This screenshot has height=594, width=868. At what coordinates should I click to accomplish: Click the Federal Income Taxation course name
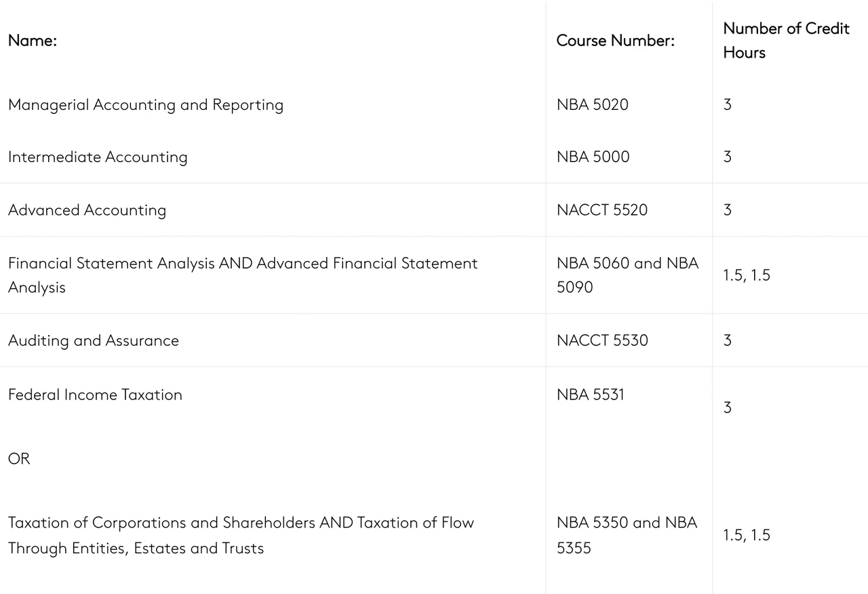[95, 395]
